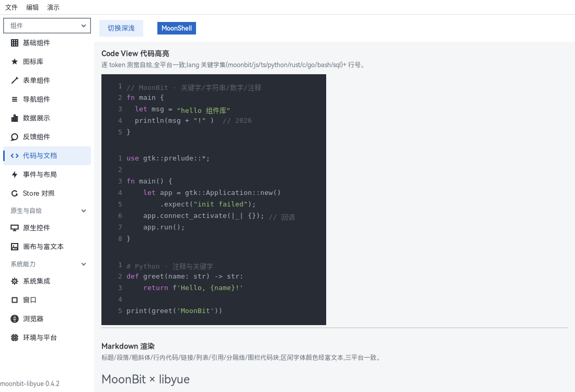Click the let app = gtk::Application::new() line
The width and height of the screenshot is (575, 392).
coord(212,193)
